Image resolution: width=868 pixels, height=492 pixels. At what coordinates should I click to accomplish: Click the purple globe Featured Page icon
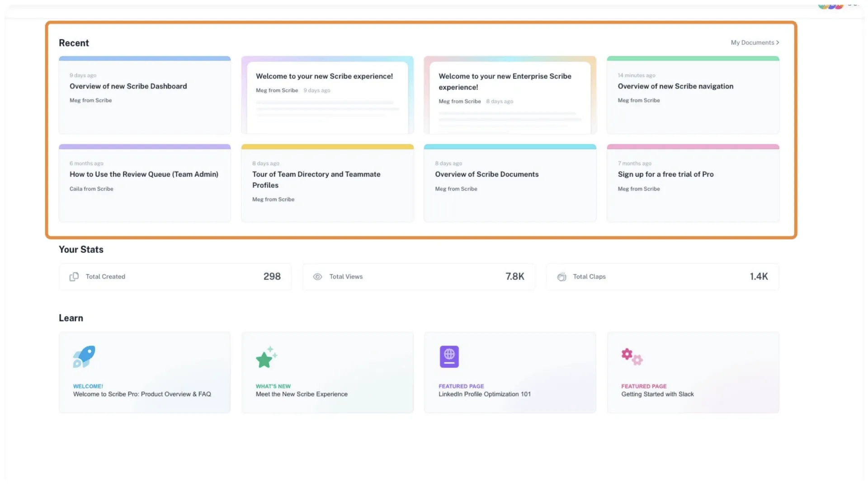click(449, 356)
